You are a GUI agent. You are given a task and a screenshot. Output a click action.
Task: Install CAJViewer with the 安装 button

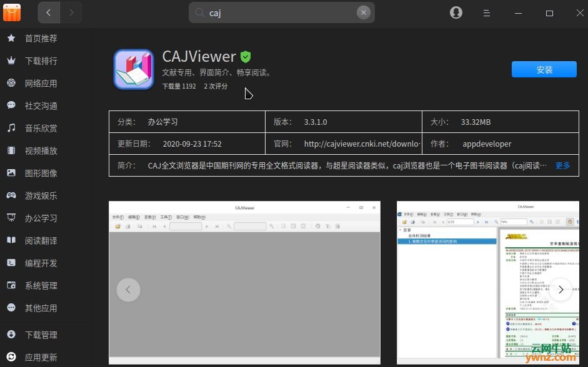[544, 69]
